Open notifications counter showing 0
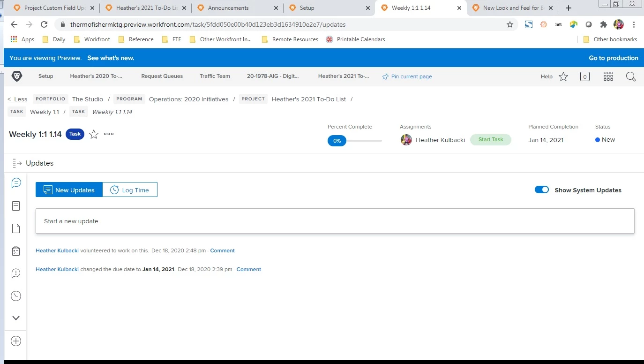 [585, 76]
